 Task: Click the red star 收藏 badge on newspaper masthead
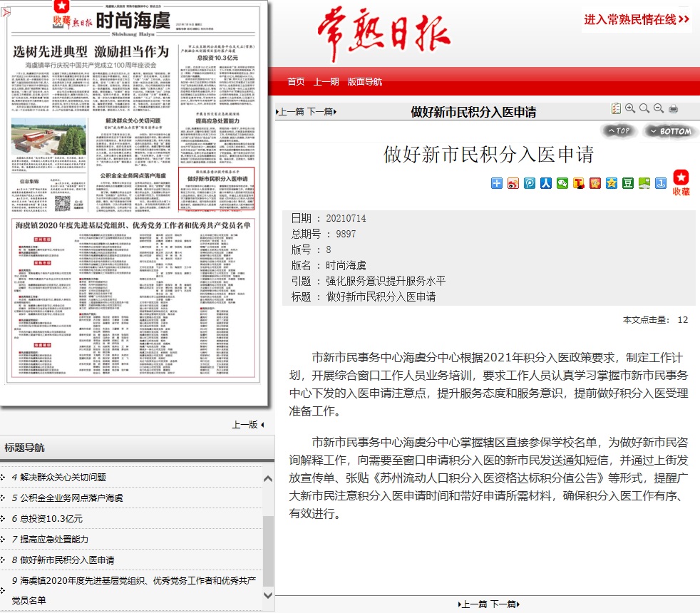[61, 14]
